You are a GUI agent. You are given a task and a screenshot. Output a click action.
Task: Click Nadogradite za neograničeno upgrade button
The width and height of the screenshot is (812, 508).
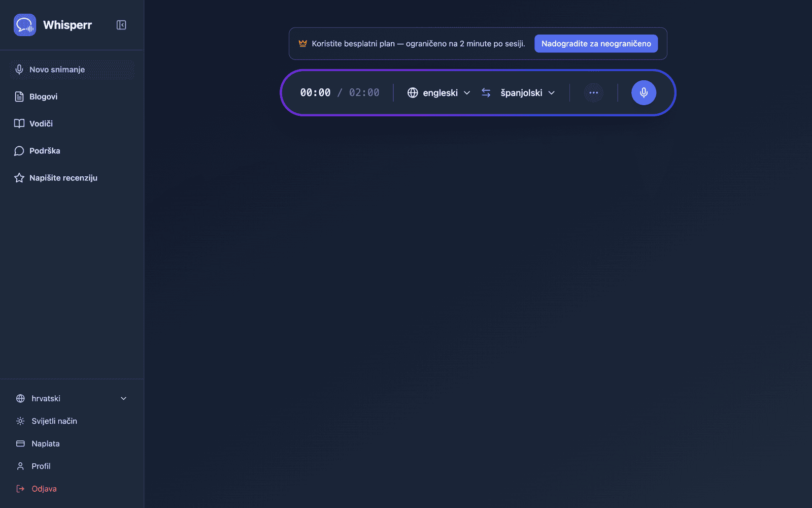596,44
